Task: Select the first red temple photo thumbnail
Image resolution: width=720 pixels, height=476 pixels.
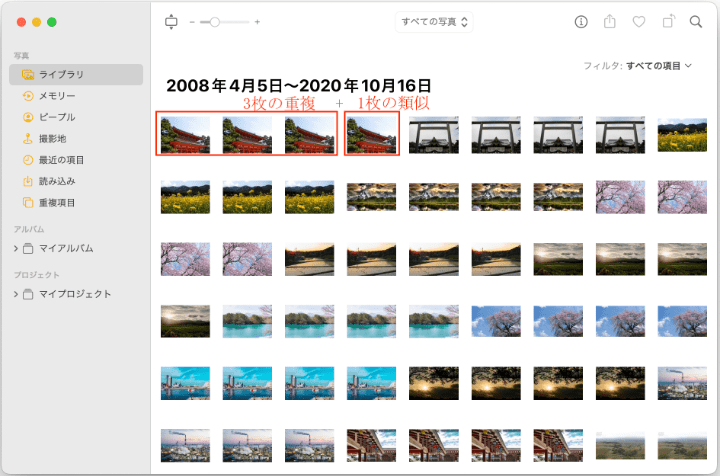Action: coord(185,135)
